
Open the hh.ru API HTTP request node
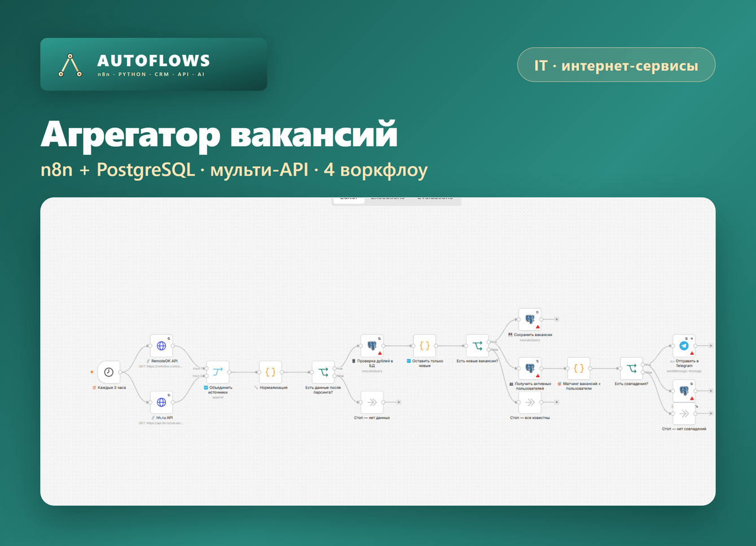click(161, 402)
